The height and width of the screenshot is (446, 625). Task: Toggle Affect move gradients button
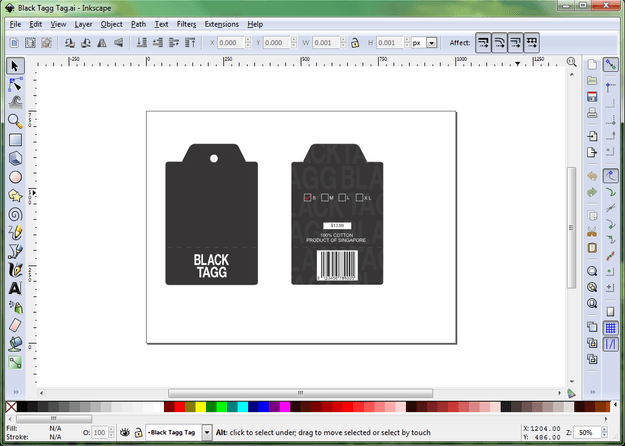(515, 43)
